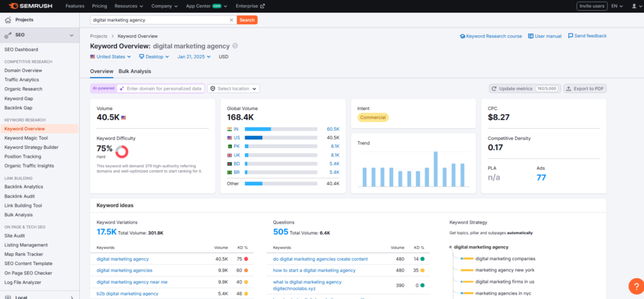This screenshot has height=299, width=644.
Task: Click the verified checkmark beside keyword title
Action: tap(235, 46)
